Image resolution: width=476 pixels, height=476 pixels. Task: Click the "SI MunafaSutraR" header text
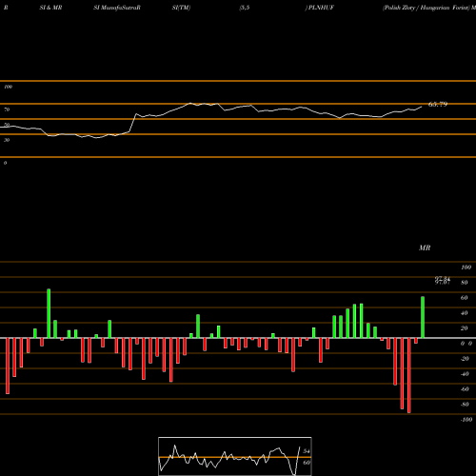coord(117,8)
